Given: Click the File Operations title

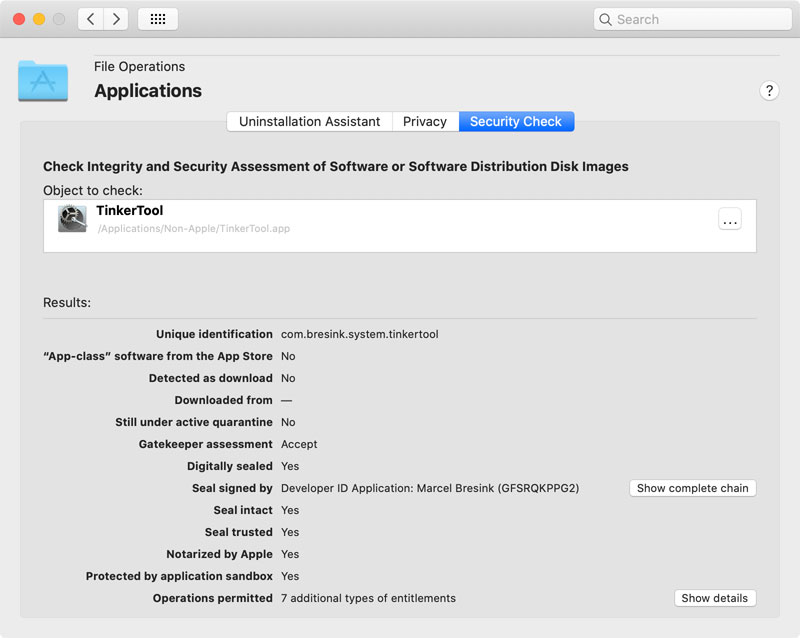Looking at the screenshot, I should click(x=139, y=67).
